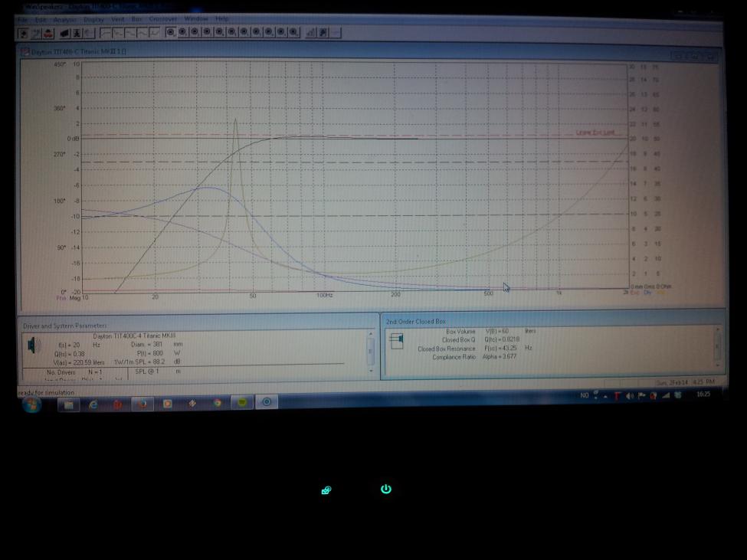Open the Vent menu
This screenshot has width=747, height=560.
(x=117, y=19)
